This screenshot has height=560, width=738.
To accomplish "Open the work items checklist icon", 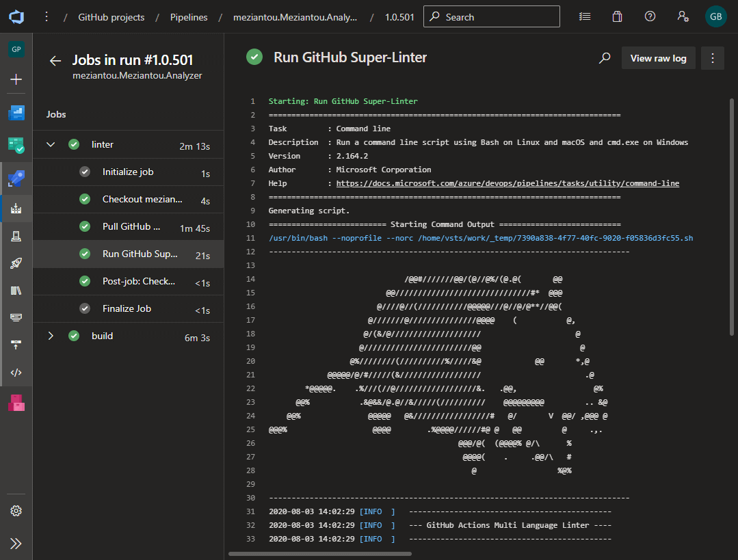I will coord(584,17).
